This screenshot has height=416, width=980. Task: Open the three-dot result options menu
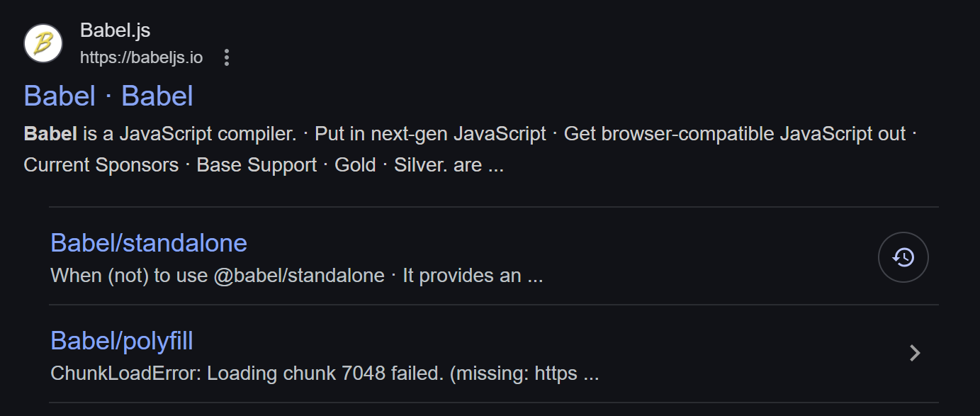pos(227,57)
